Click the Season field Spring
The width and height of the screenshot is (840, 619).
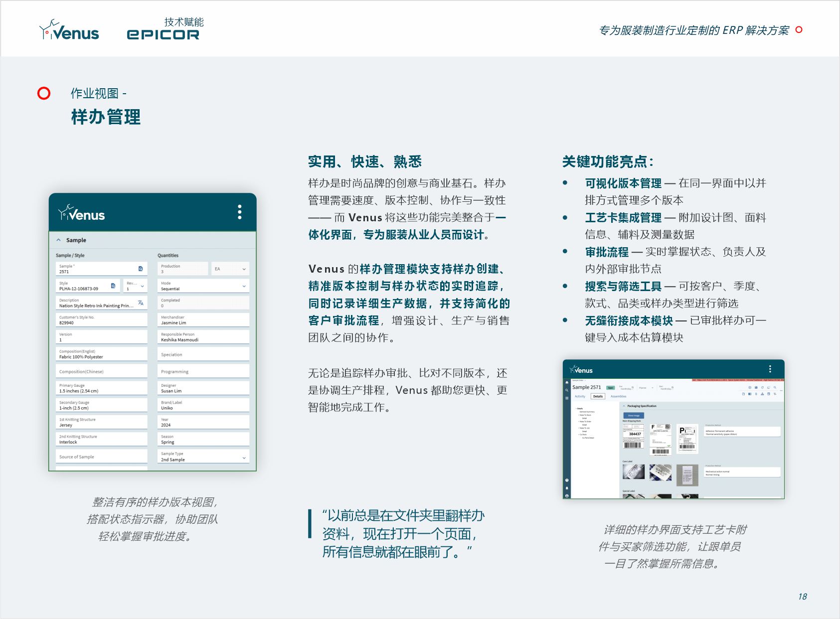click(x=203, y=440)
